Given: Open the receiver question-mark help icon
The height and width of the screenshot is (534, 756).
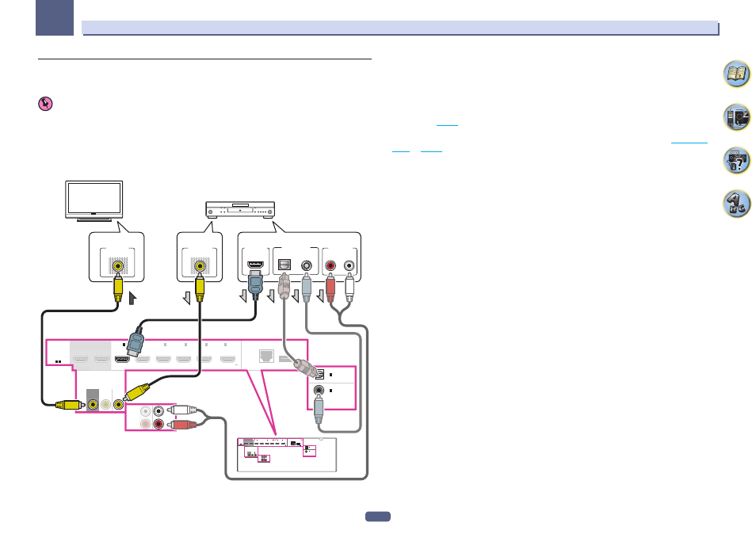Looking at the screenshot, I should (736, 161).
